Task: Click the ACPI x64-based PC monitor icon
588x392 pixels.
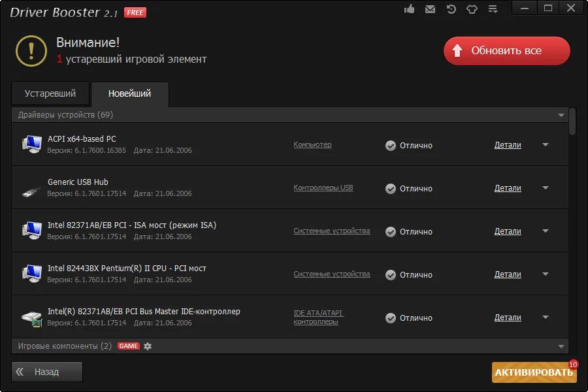Action: (32, 144)
